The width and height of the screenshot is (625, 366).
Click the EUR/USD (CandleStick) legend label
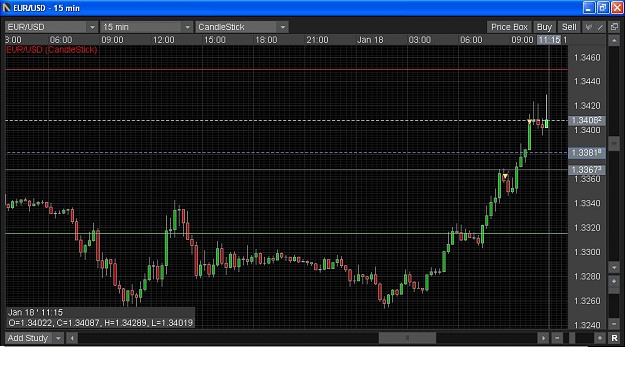click(51, 50)
